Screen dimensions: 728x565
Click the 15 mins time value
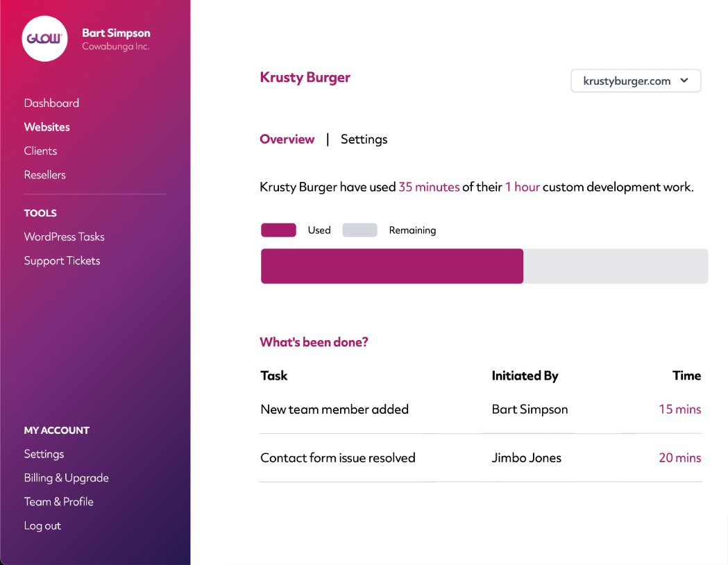679,410
